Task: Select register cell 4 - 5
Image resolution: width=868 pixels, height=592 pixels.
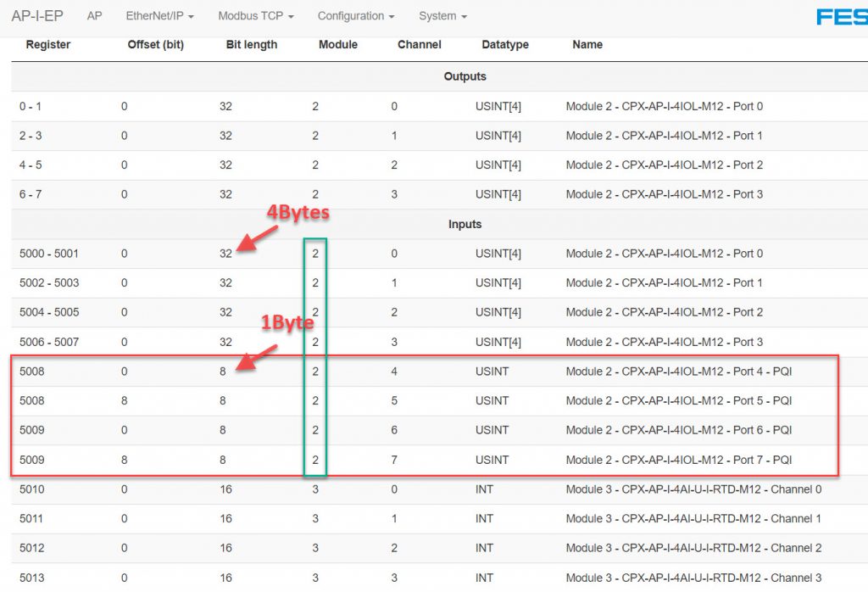Action: pos(31,165)
